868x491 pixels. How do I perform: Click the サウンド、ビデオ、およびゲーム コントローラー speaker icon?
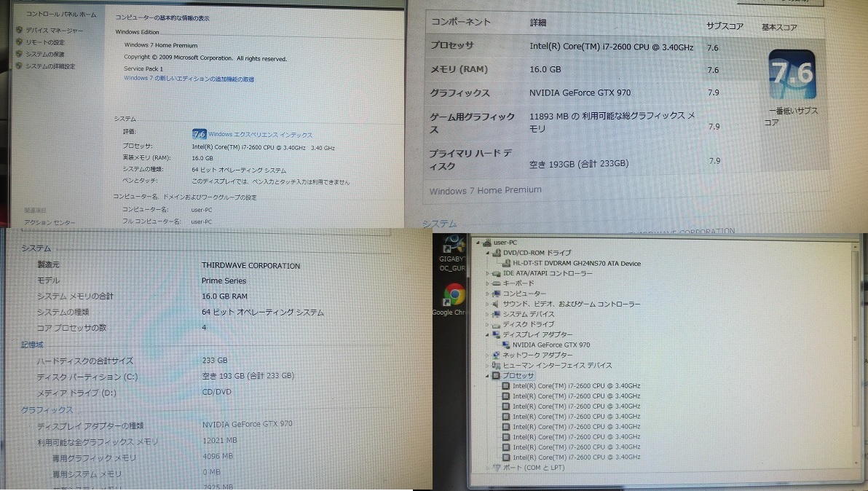[497, 304]
